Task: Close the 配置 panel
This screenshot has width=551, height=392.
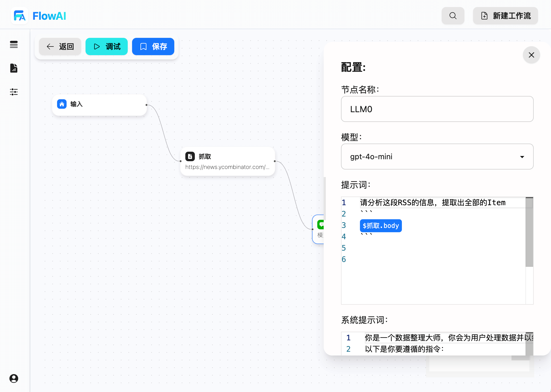Action: coord(532,55)
